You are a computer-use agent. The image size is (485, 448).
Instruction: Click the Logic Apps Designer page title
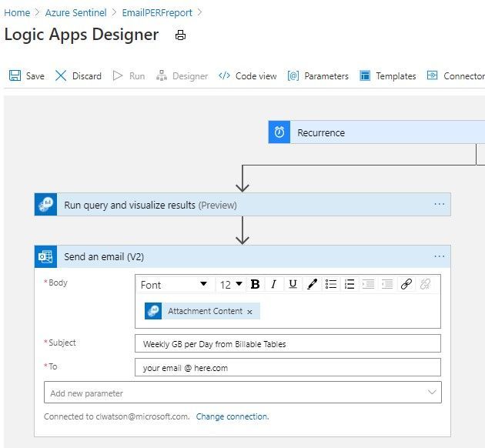point(82,35)
